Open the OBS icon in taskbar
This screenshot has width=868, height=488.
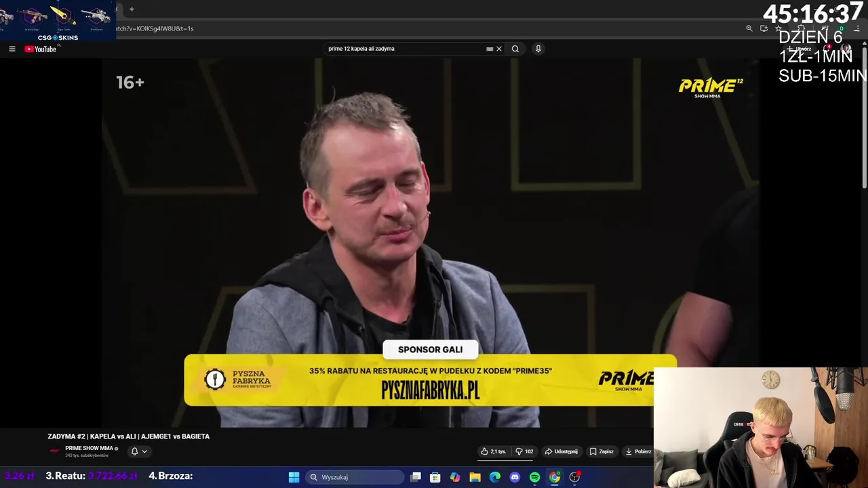pyautogui.click(x=574, y=477)
